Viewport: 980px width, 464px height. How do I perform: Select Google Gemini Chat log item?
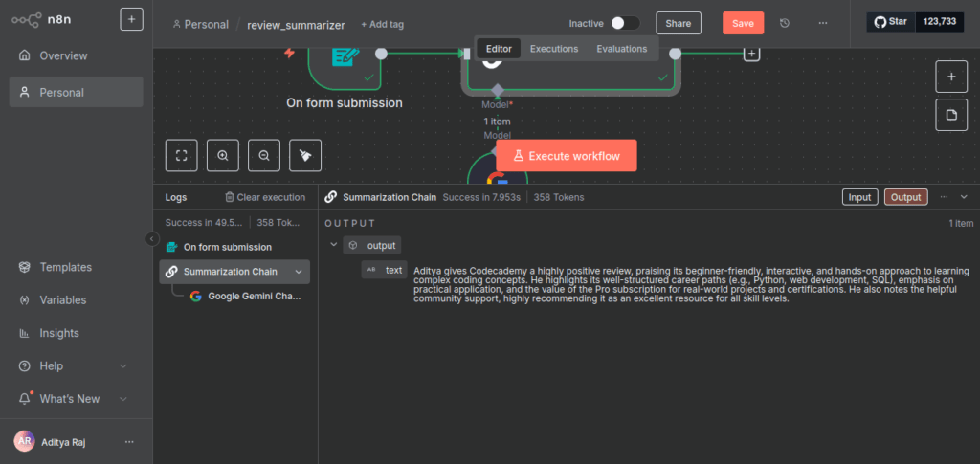(x=254, y=297)
